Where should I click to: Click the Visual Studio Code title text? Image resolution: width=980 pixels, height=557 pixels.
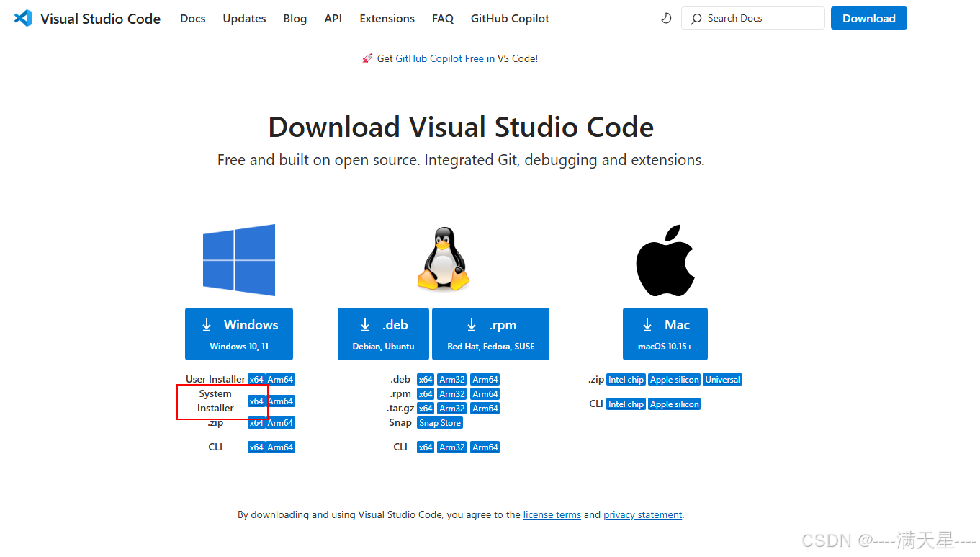[x=100, y=19]
